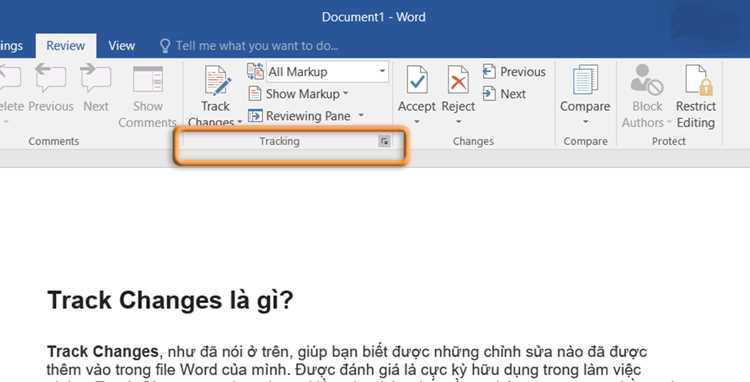
Task: Click the Reject change icon
Action: pyautogui.click(x=458, y=80)
